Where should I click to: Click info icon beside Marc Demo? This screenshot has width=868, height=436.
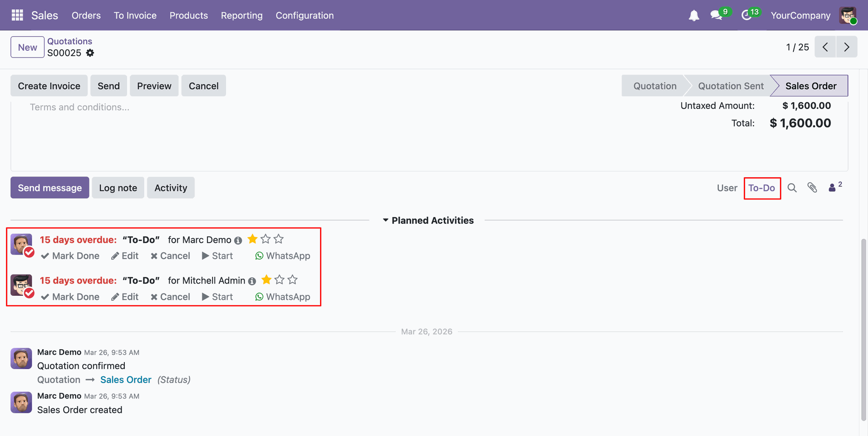(238, 240)
